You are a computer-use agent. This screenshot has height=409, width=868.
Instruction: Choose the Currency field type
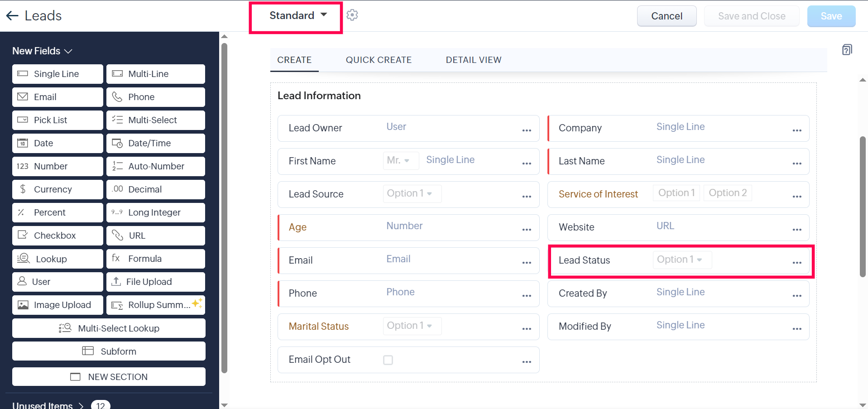click(58, 189)
